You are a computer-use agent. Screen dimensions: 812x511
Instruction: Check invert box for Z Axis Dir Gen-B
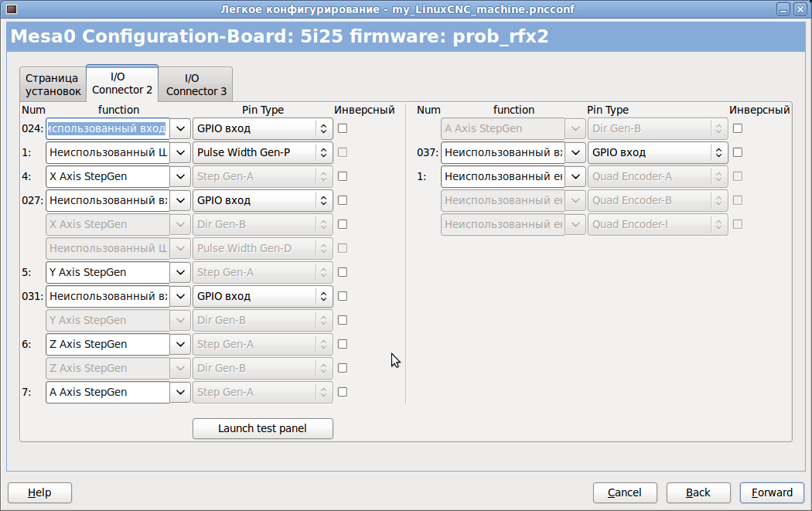[x=343, y=368]
